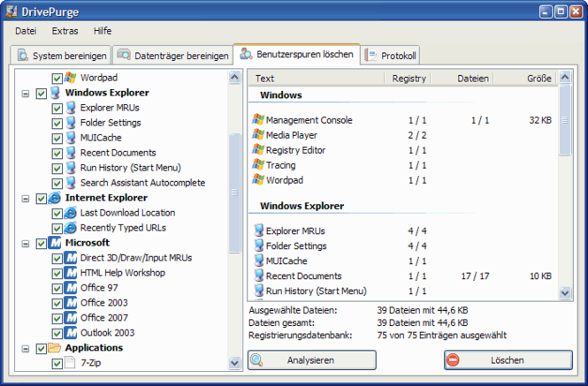Click the Applications folder icon

pyautogui.click(x=56, y=348)
